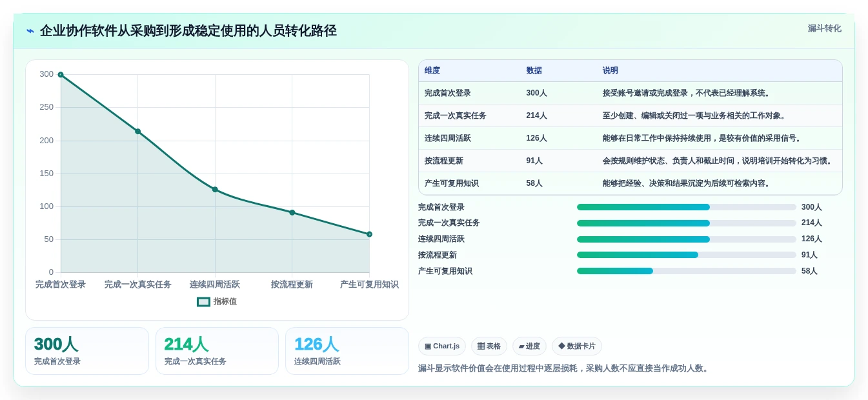The height and width of the screenshot is (400, 868).
Task: Click the x-axis label 按流程更新
Action: click(x=292, y=285)
